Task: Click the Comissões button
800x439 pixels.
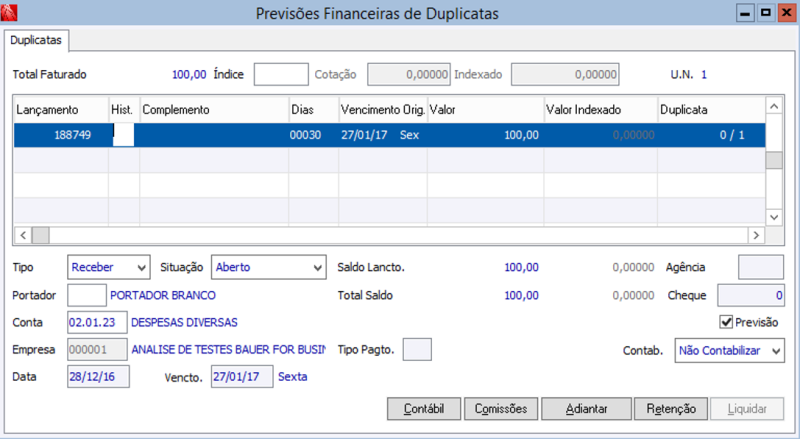Action: [501, 409]
